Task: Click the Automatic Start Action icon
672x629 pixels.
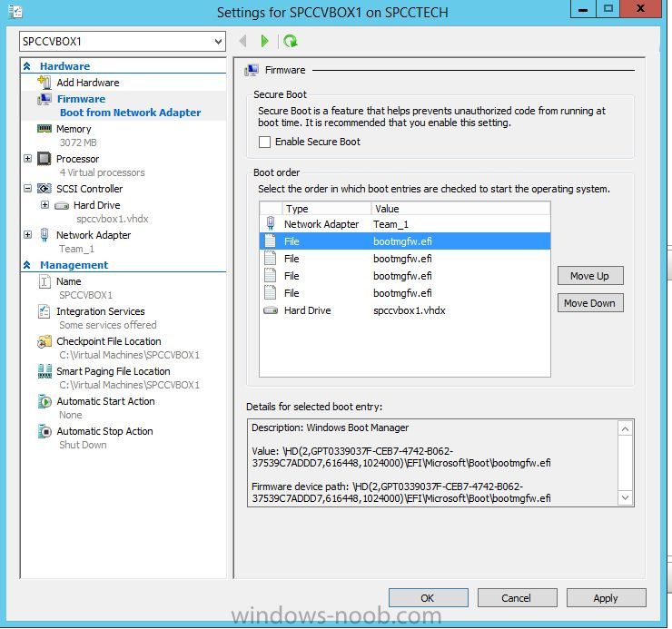Action: pos(44,401)
